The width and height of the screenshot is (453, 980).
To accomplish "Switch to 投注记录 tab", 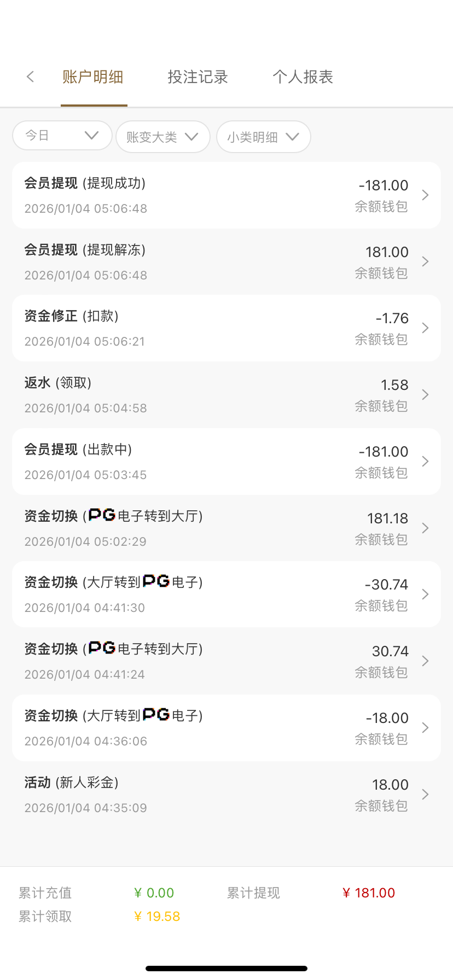I will tap(198, 77).
